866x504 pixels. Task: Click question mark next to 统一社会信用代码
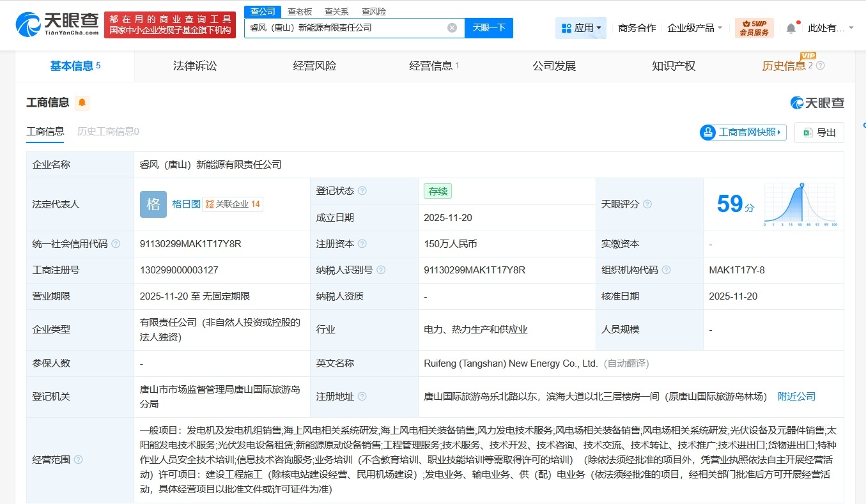click(116, 243)
